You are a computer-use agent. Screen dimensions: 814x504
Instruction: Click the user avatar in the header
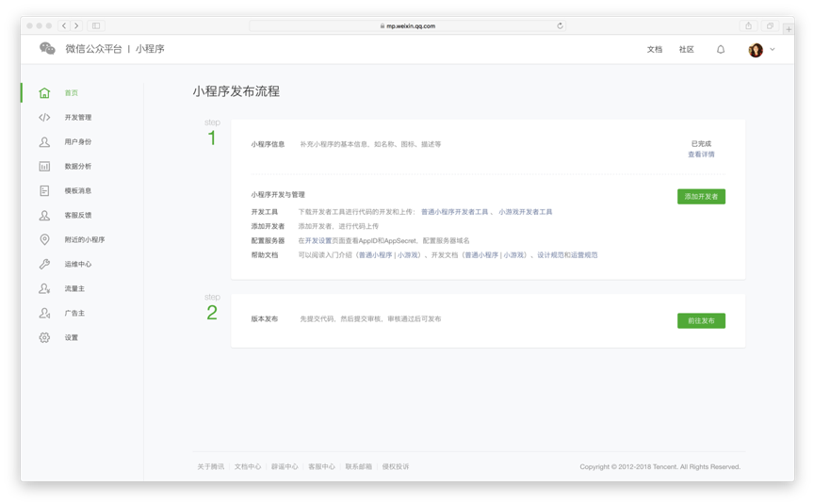(756, 50)
